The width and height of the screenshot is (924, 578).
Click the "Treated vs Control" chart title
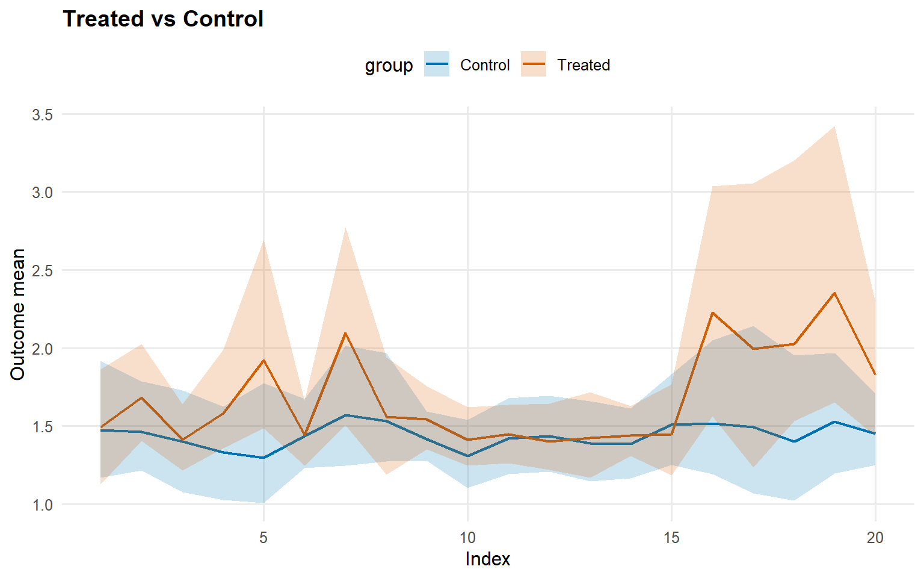click(x=163, y=19)
